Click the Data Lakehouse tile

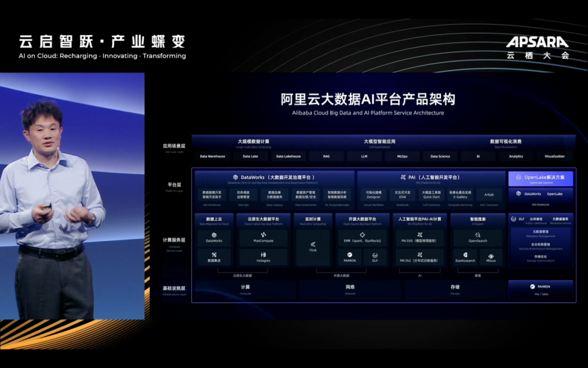[x=289, y=156]
